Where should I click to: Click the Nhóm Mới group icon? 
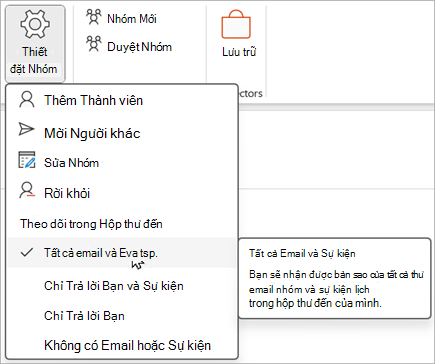coord(93,17)
